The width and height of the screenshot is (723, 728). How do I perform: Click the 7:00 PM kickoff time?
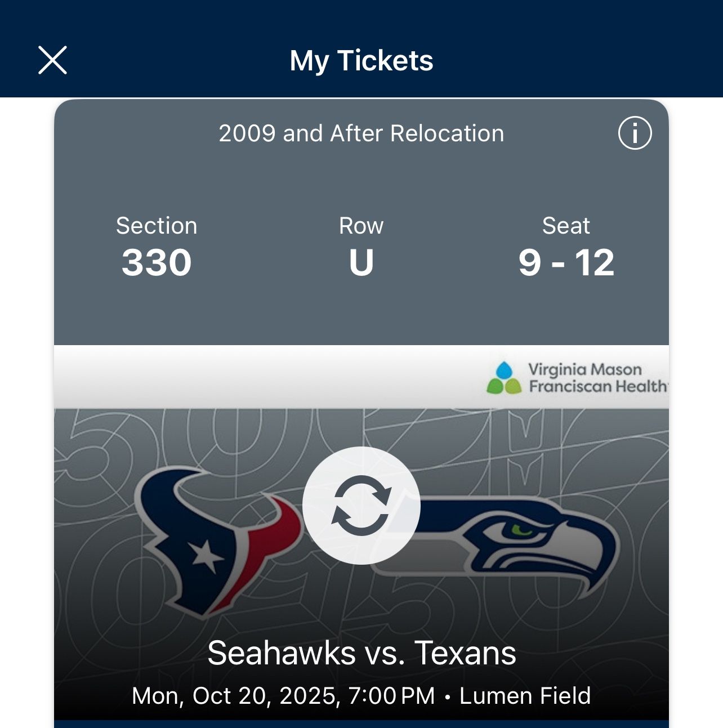click(391, 696)
